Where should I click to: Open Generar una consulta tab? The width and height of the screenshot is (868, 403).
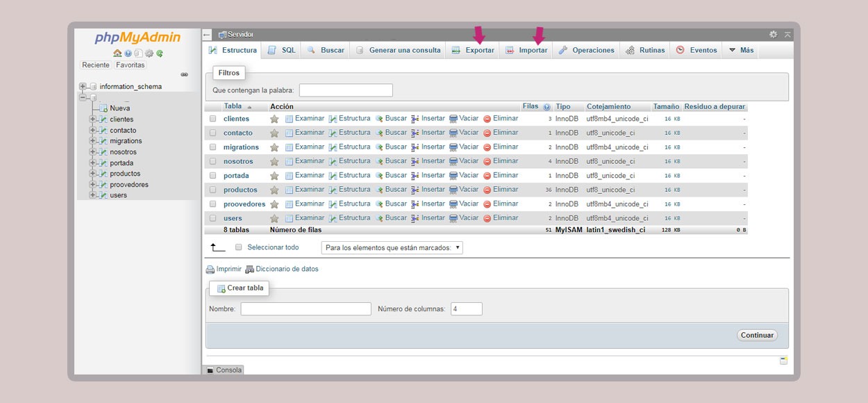(x=398, y=50)
